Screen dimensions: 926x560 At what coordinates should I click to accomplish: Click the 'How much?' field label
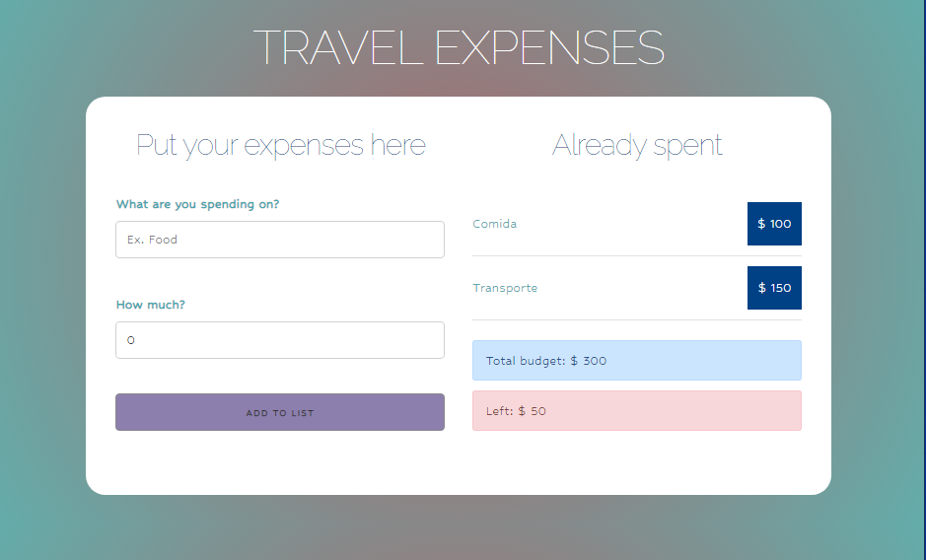point(151,305)
